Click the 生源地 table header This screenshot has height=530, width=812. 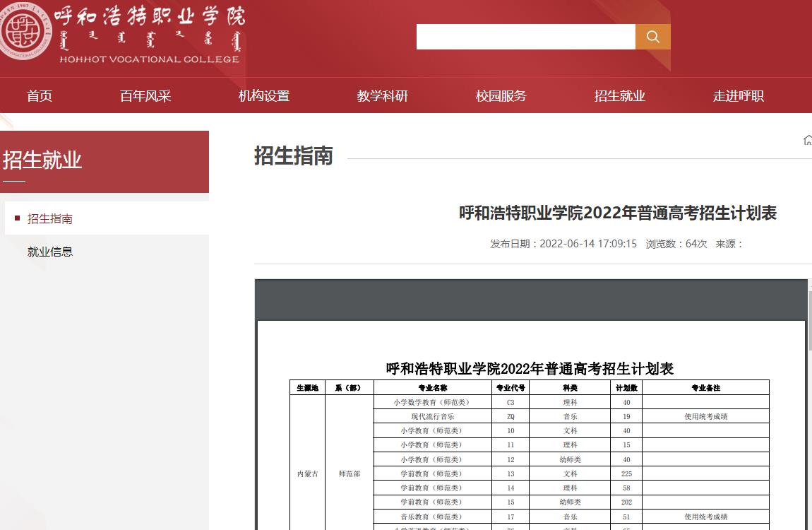[x=308, y=387]
